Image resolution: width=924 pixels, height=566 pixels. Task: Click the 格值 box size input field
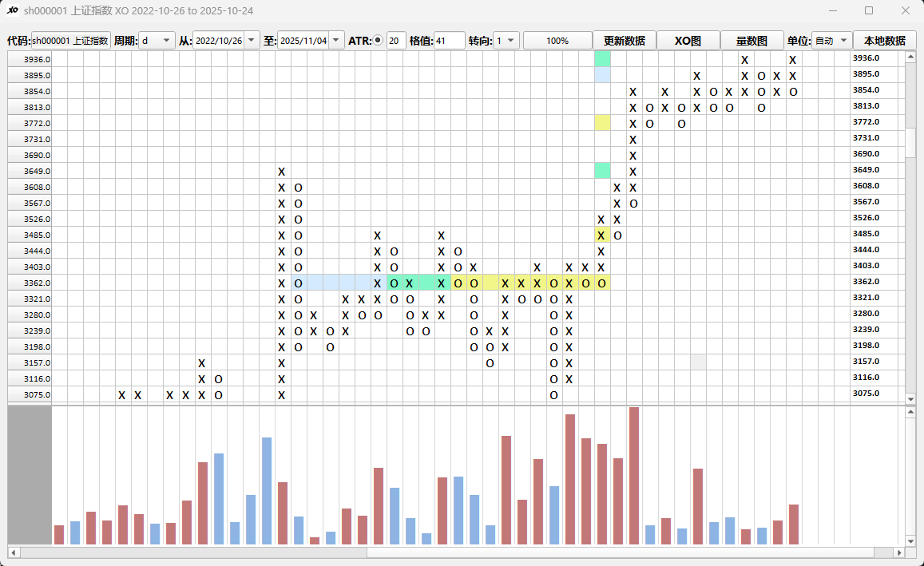[449, 41]
